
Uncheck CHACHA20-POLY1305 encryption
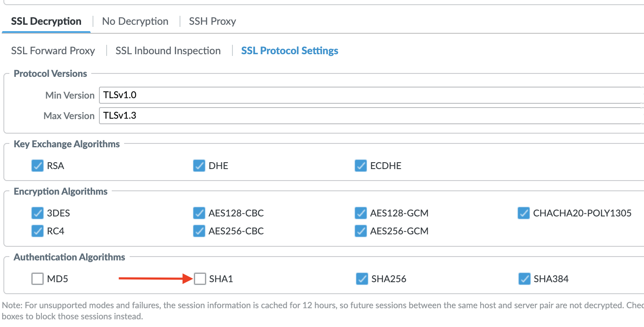523,213
